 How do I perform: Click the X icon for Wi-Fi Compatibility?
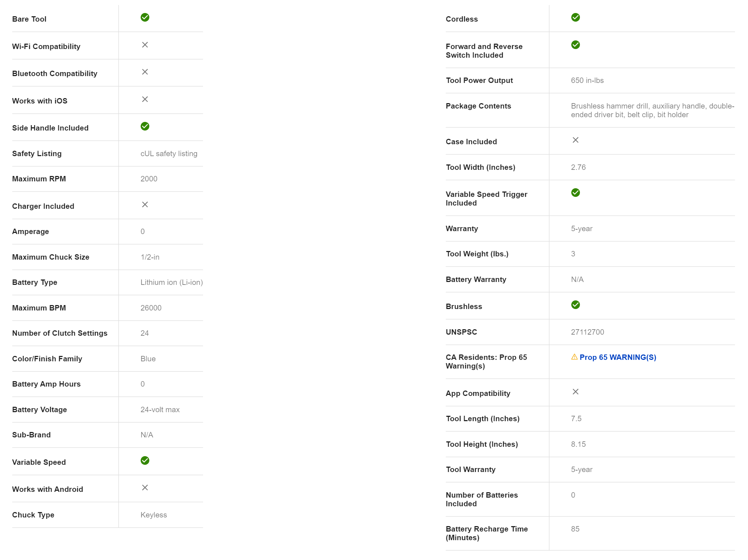(145, 45)
